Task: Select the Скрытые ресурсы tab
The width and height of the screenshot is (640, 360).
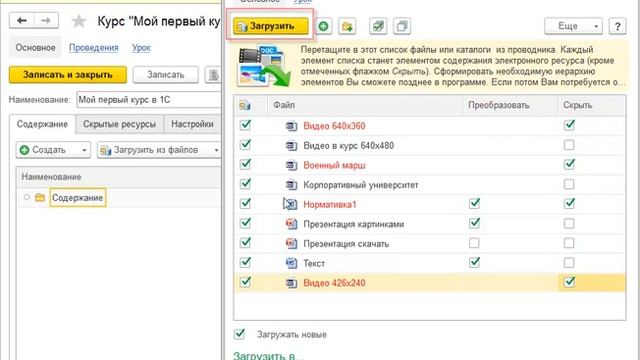Action: [119, 124]
